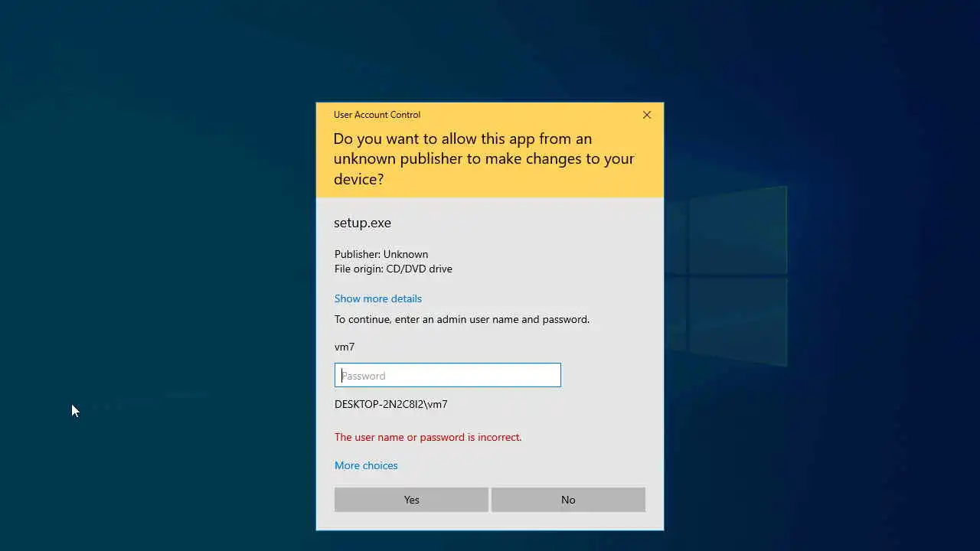Viewport: 980px width, 551px height.
Task: Open More choices for other accounts
Action: pos(366,465)
